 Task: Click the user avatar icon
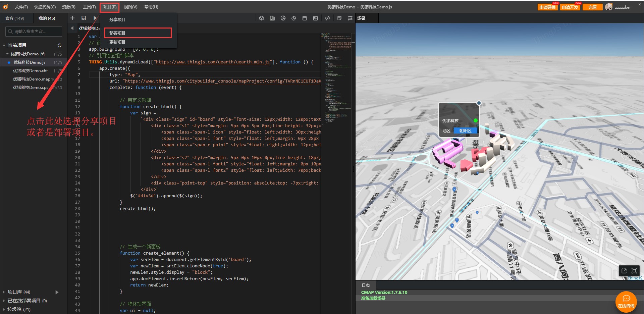(609, 7)
